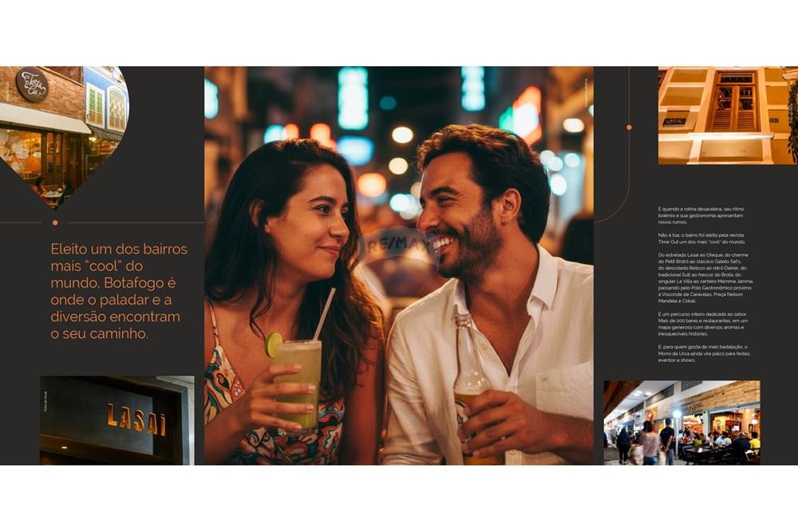Click the headline starting "Eleito um dos bairros"

(119, 291)
